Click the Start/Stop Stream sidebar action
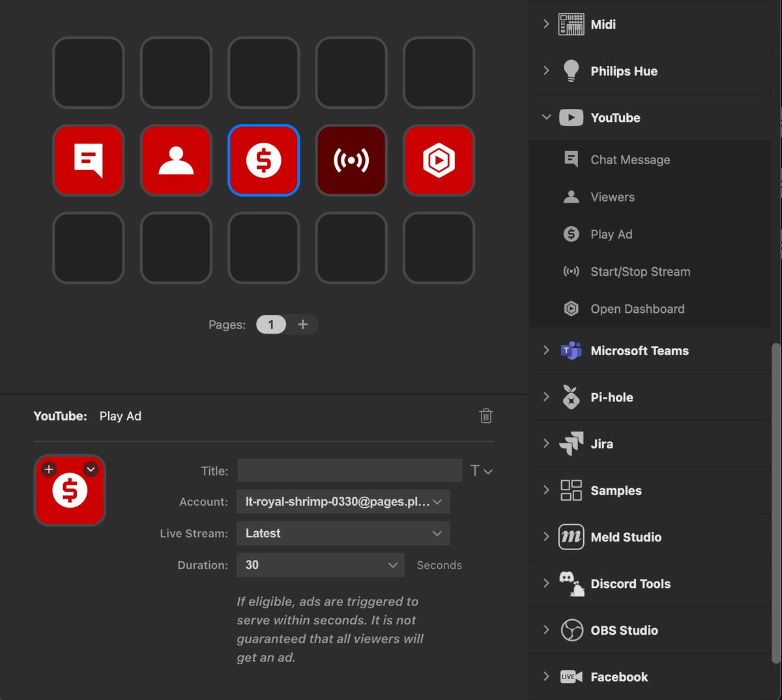Screen dimensions: 782x700 [x=640, y=272]
